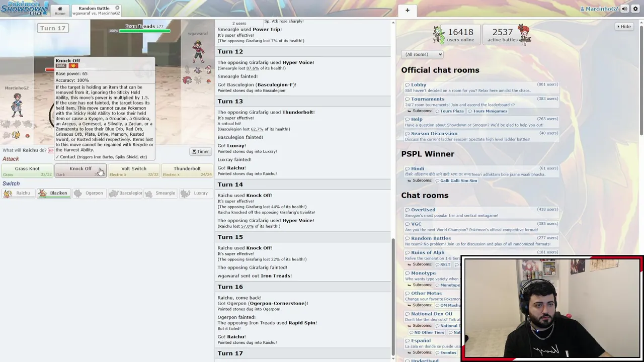Choose the Knock Off move

(x=80, y=171)
